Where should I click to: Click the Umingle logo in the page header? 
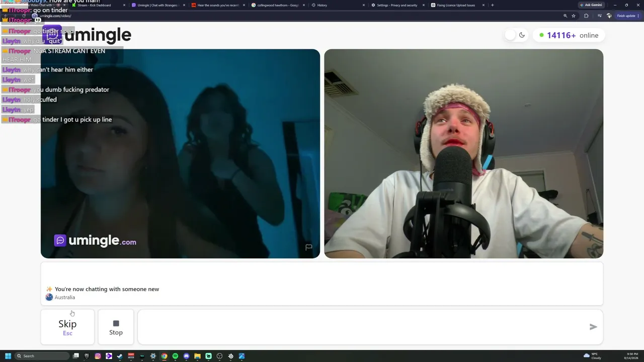click(x=87, y=35)
